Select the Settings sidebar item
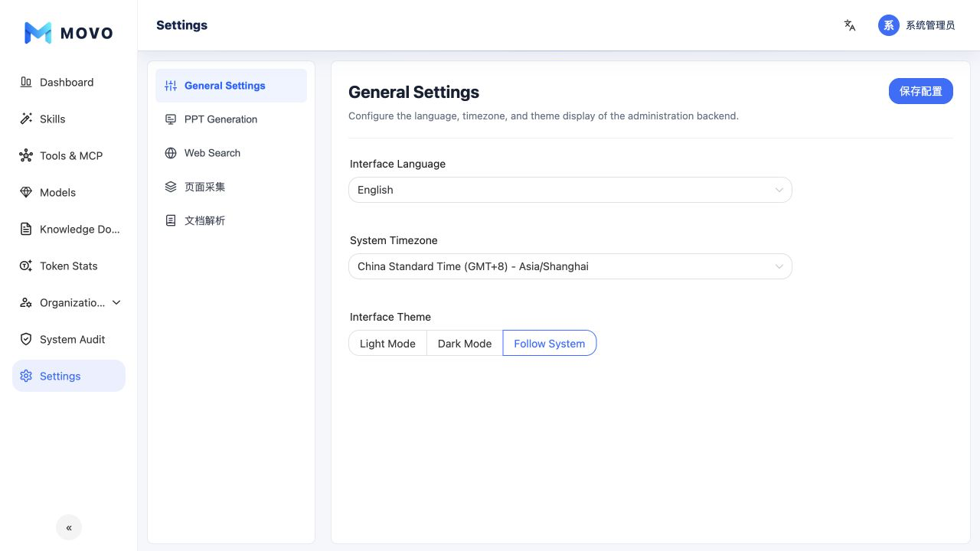 [69, 376]
